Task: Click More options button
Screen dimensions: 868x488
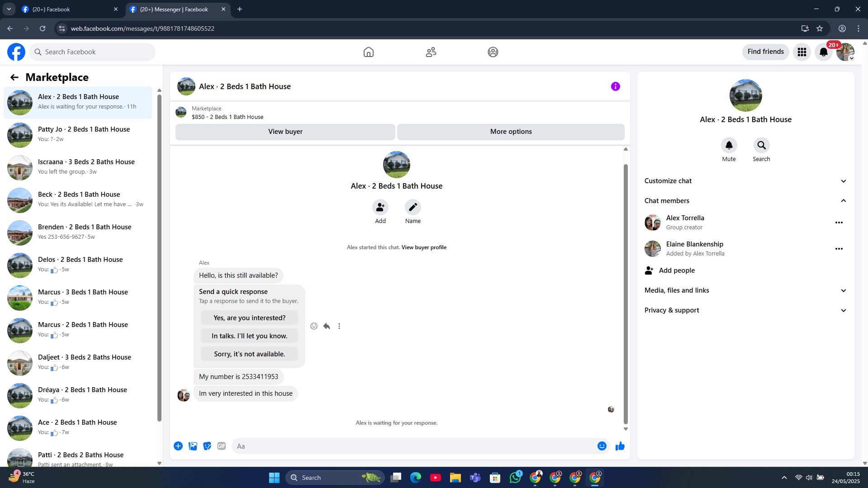Action: click(511, 132)
